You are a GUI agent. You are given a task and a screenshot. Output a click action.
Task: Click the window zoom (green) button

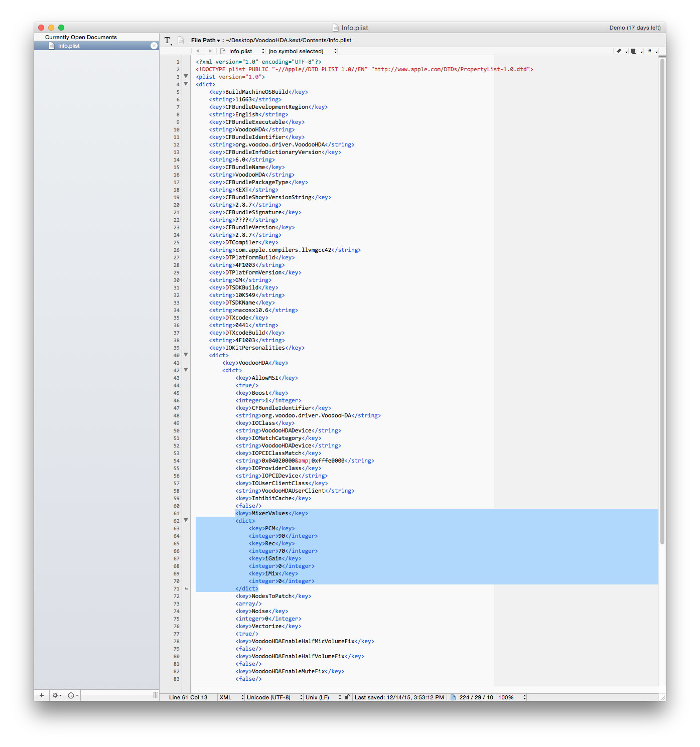pyautogui.click(x=61, y=28)
